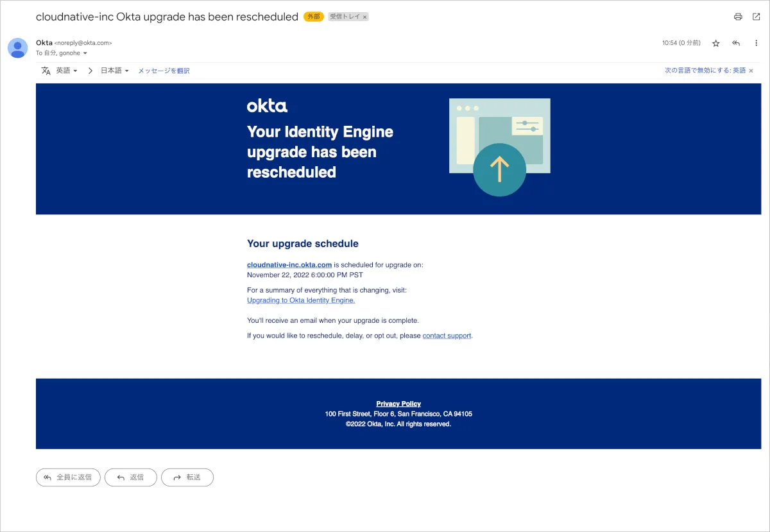Image resolution: width=770 pixels, height=532 pixels.
Task: Click the noreply@okta.com sender address
Action: point(83,43)
